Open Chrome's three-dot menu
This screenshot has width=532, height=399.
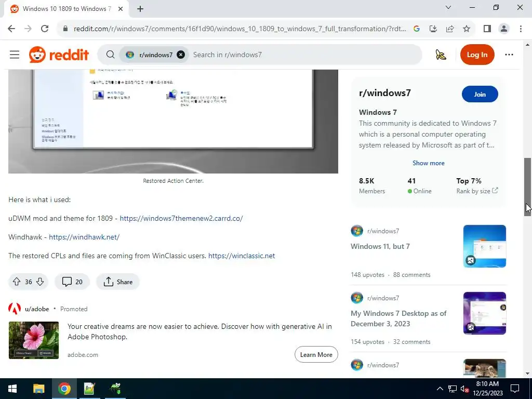coord(521,29)
